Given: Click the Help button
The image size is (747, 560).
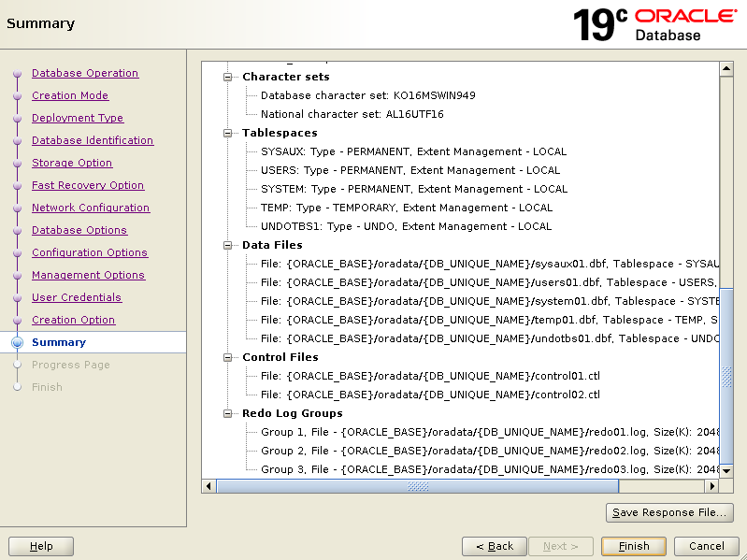Looking at the screenshot, I should (x=41, y=546).
